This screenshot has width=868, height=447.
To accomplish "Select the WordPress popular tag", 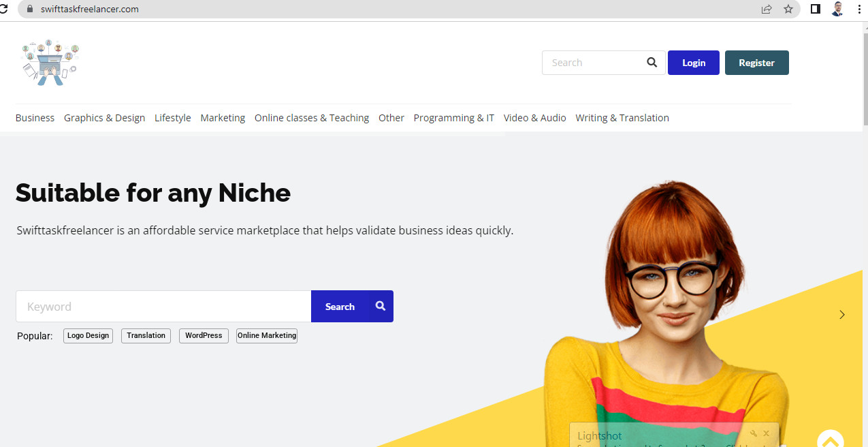I will click(204, 336).
